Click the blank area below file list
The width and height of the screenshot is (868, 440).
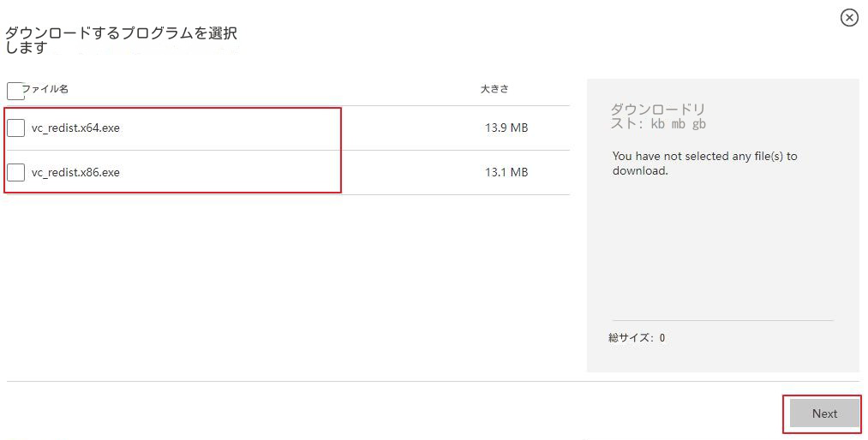pyautogui.click(x=288, y=288)
